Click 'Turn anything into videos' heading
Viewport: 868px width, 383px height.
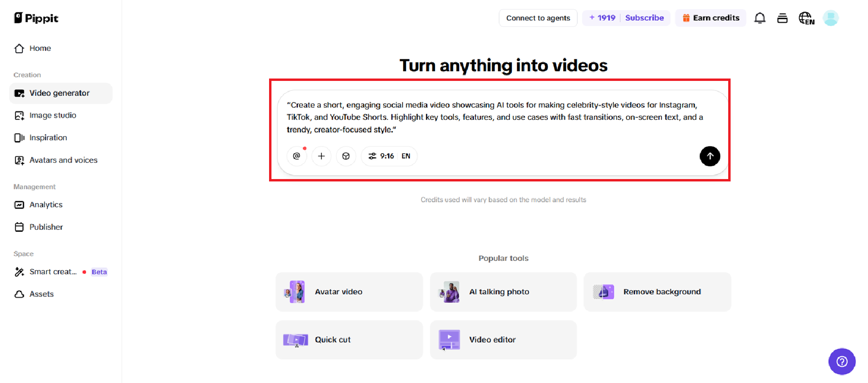(504, 66)
